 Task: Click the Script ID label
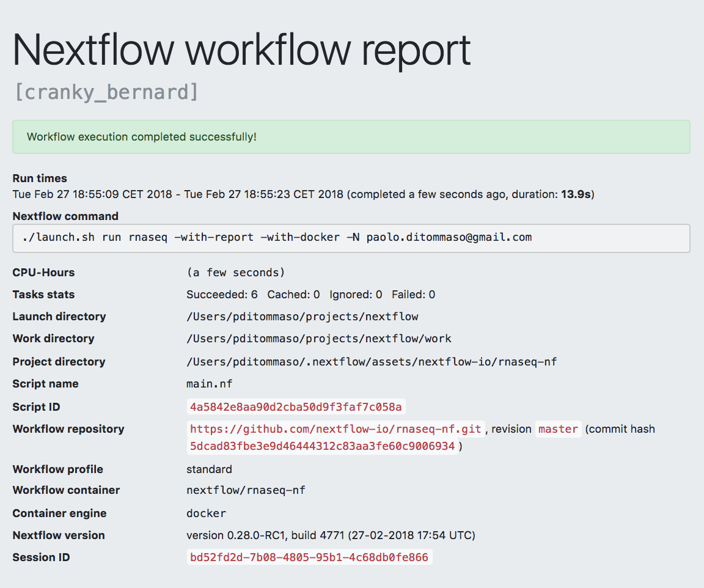pos(37,407)
